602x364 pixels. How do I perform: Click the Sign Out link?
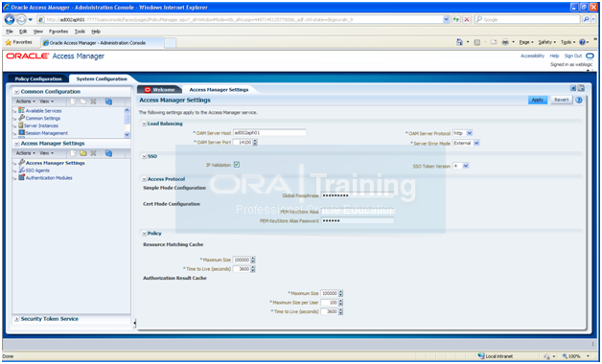pos(573,56)
